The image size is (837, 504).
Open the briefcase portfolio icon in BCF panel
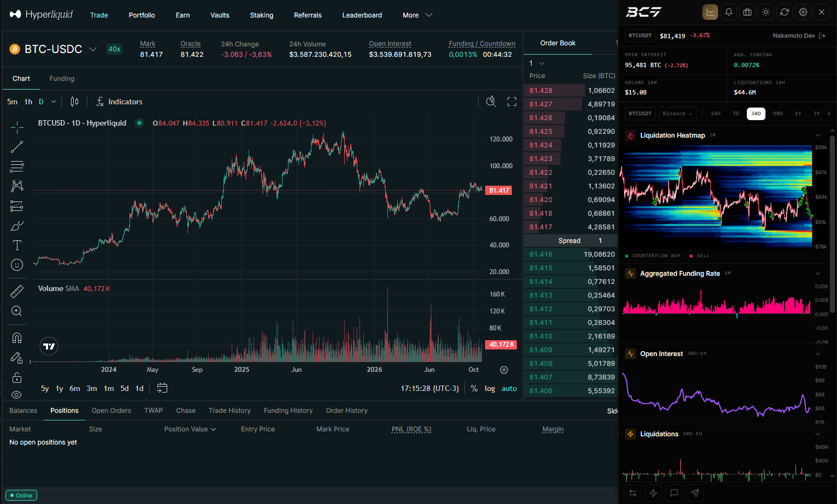747,12
